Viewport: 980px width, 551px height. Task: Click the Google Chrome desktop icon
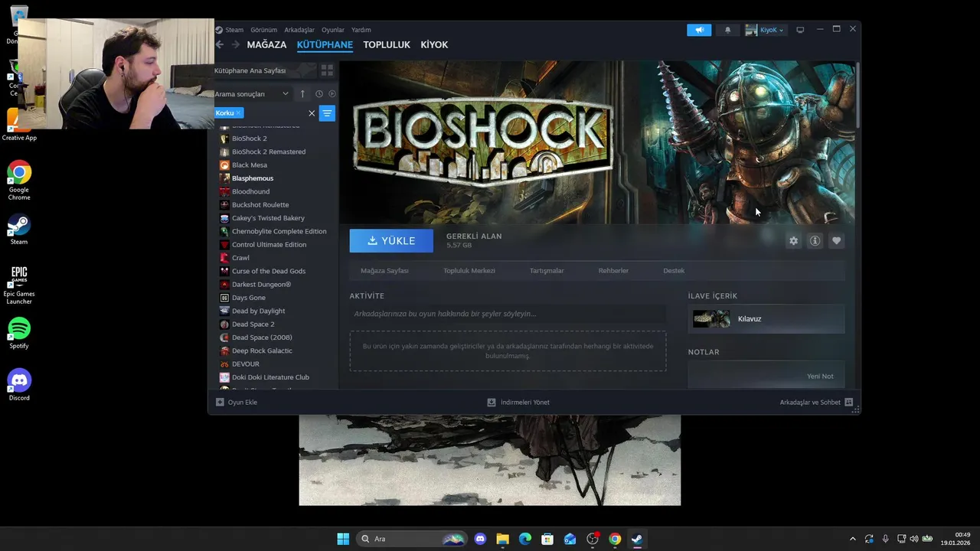[19, 181]
